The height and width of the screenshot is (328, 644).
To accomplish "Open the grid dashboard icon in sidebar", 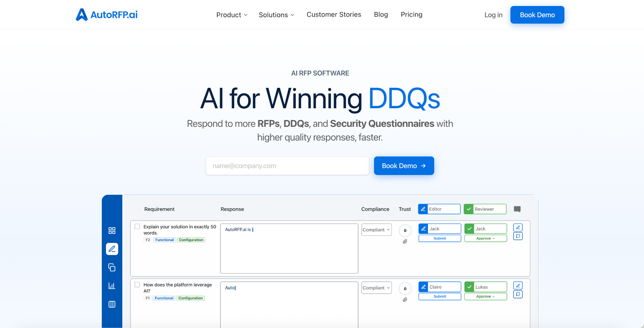I will tap(112, 230).
